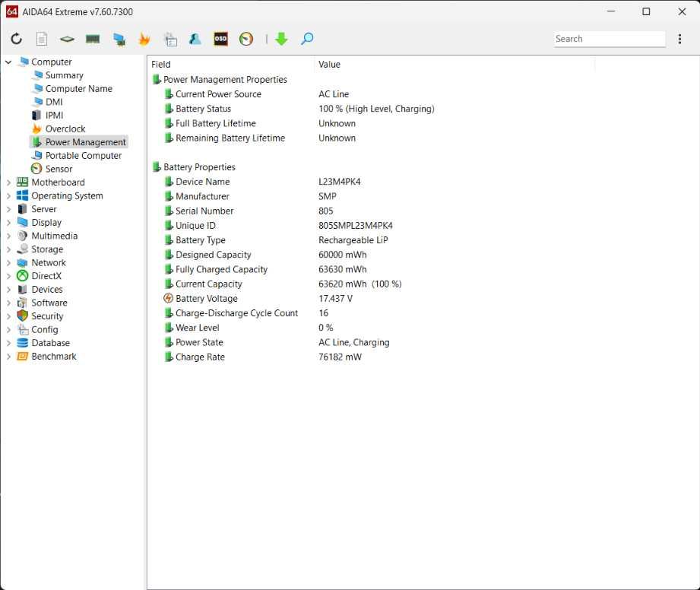Click the motherboard chip toolbar icon
The width and height of the screenshot is (700, 590).
[x=67, y=40]
